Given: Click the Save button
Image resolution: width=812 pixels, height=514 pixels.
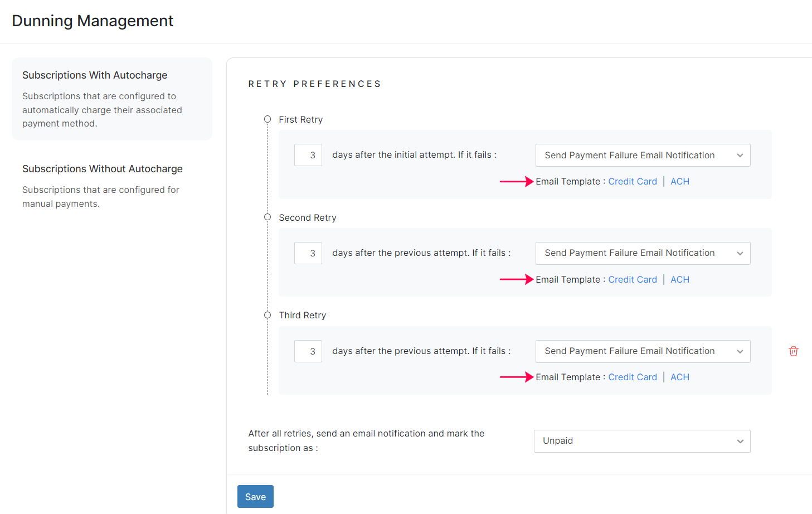Looking at the screenshot, I should point(255,496).
